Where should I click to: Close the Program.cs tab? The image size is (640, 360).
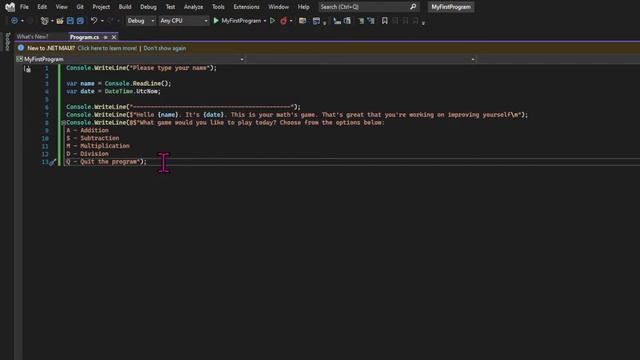[114, 37]
